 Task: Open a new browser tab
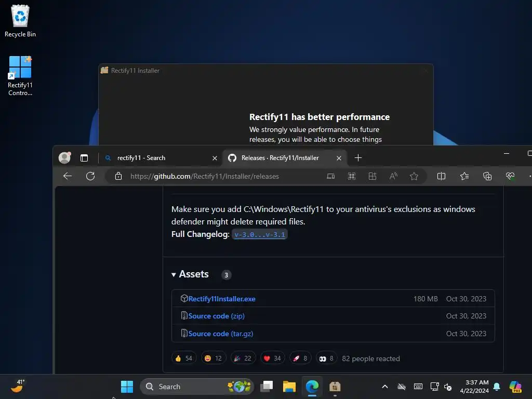pos(358,158)
